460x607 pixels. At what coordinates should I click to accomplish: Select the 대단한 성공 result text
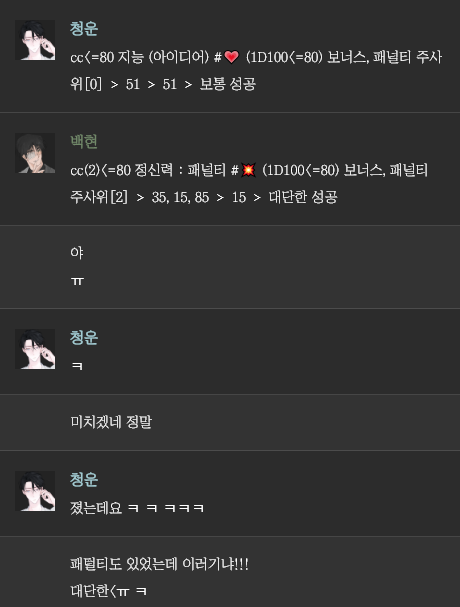tap(303, 197)
